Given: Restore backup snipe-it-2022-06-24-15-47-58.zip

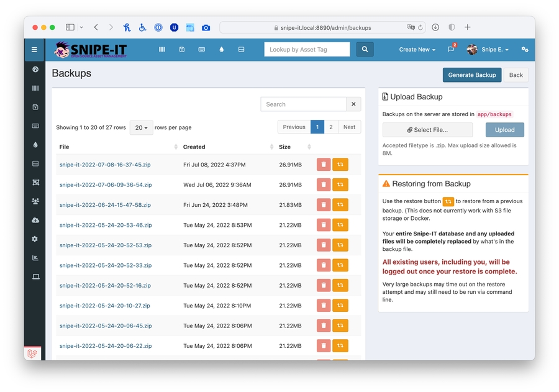Looking at the screenshot, I should [340, 205].
